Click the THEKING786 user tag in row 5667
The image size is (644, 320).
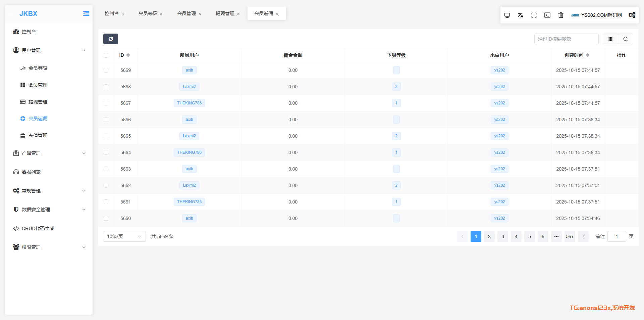189,103
